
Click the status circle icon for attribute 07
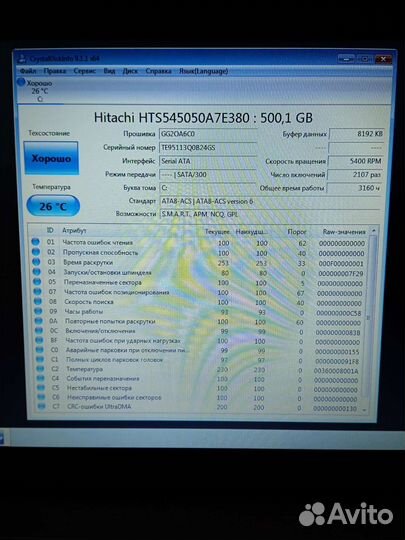click(x=38, y=291)
